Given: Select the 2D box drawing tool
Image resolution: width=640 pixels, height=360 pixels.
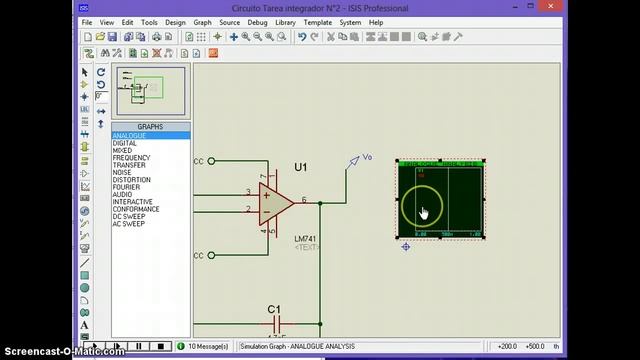Looking at the screenshot, I should (x=85, y=276).
